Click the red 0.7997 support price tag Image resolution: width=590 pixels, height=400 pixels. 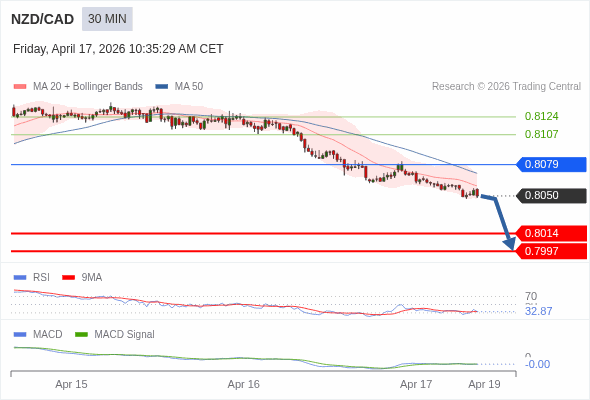(551, 251)
